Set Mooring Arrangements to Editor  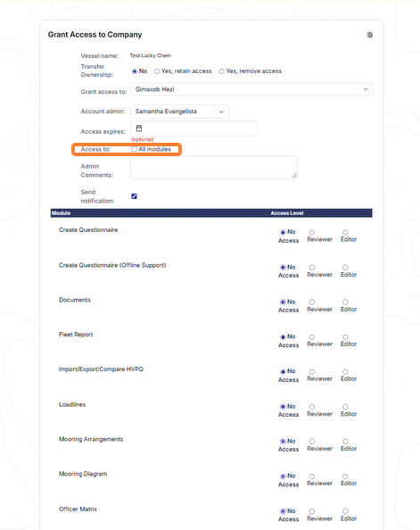coord(345,442)
